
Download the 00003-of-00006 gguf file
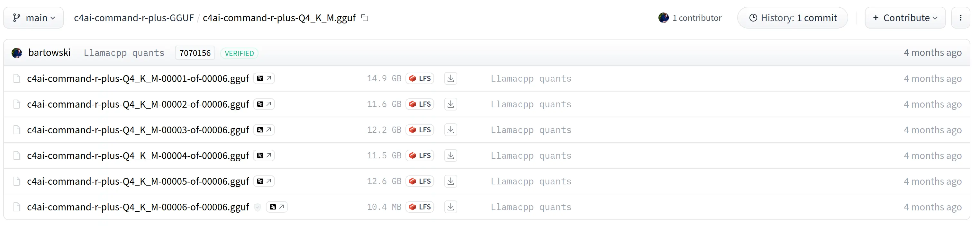coord(451,130)
